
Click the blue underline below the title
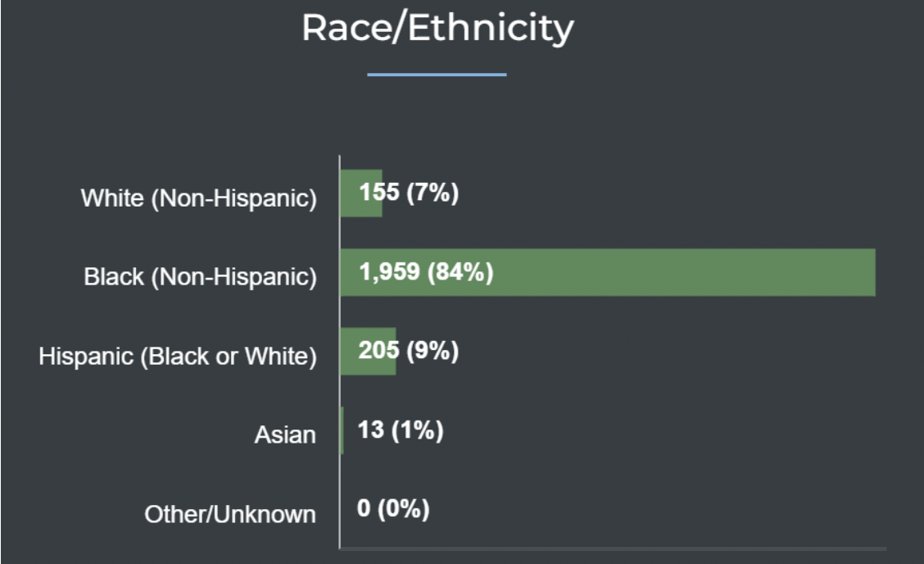pyautogui.click(x=437, y=75)
